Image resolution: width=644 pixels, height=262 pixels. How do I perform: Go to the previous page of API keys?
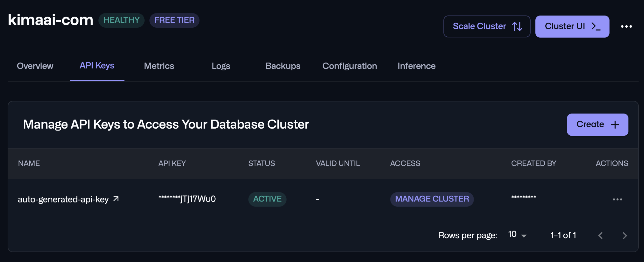[600, 235]
